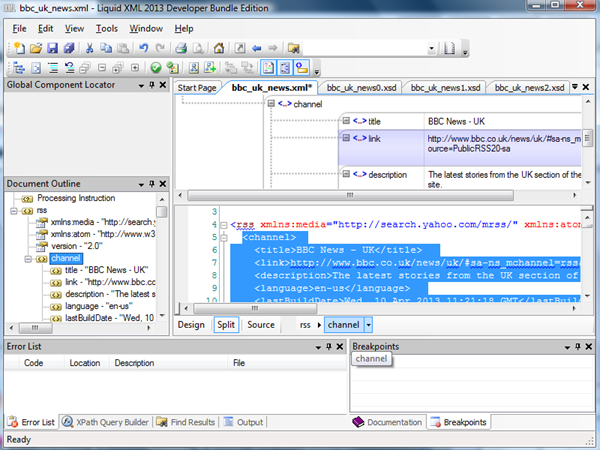Pin the Document Outline panel
Screen dimensions: 600x450
pos(152,184)
